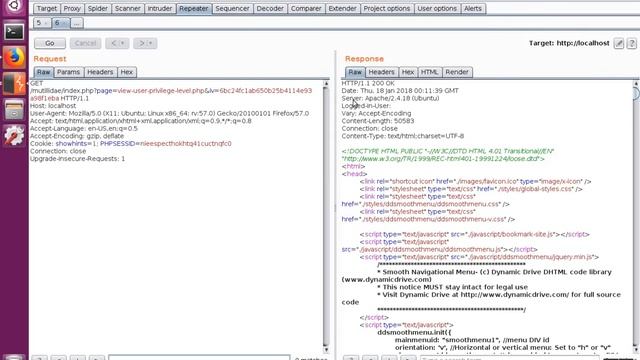Open the Scanner tab
The height and width of the screenshot is (360, 640).
pyautogui.click(x=127, y=9)
